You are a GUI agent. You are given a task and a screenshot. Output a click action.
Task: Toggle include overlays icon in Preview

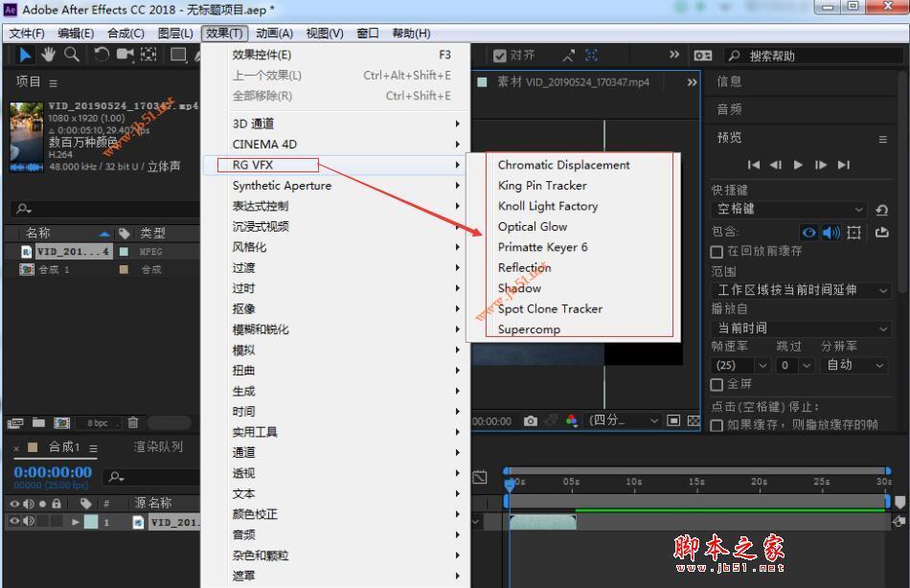pos(853,233)
